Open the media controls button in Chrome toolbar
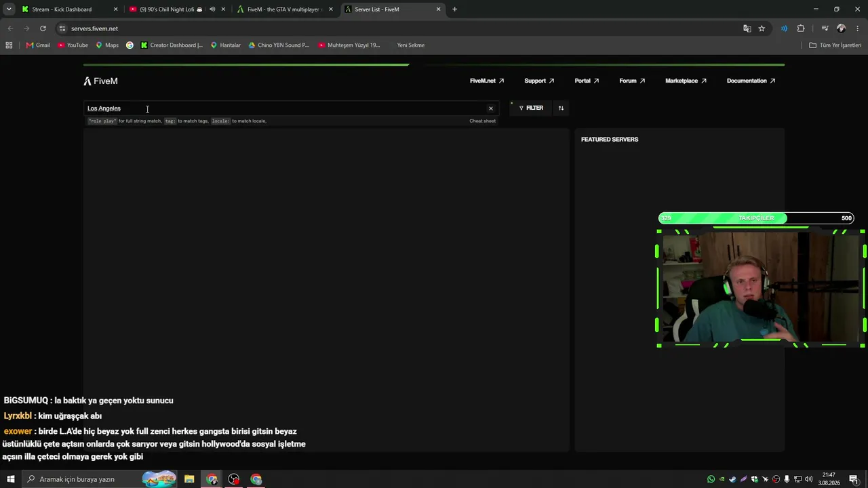This screenshot has width=868, height=488. click(825, 28)
